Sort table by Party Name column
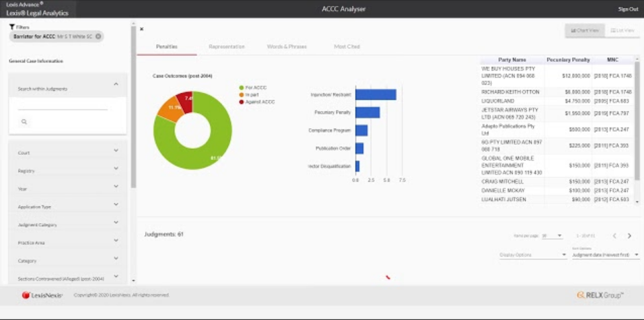644x320 pixels. (511, 60)
